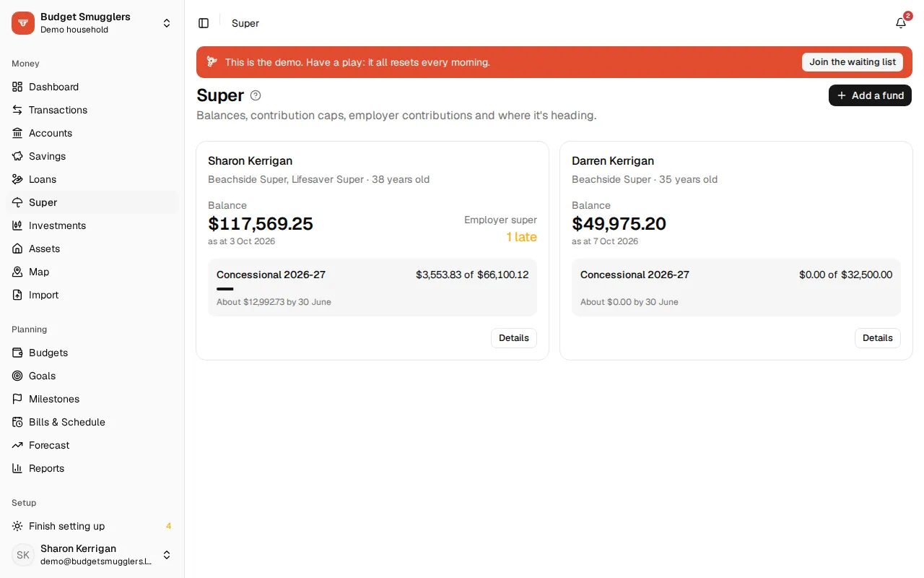Click the Milestones flag icon
924x578 pixels.
(17, 399)
